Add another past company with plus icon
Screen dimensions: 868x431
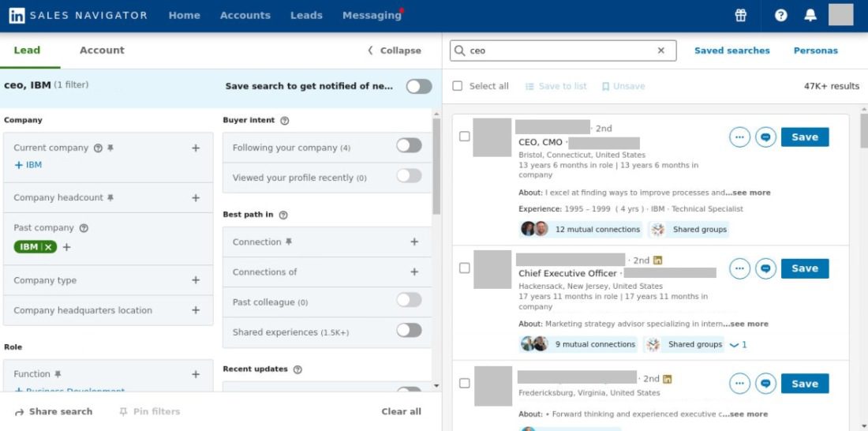(x=66, y=247)
